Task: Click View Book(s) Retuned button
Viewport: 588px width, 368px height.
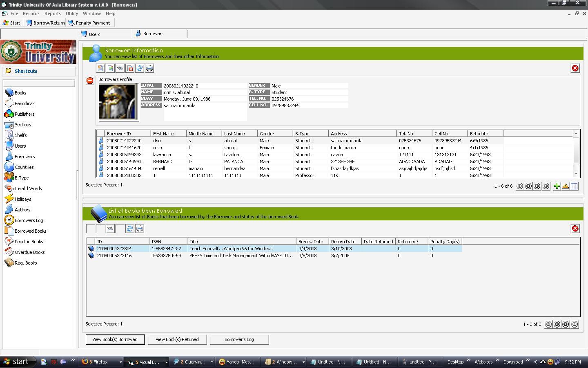Action: (x=177, y=339)
